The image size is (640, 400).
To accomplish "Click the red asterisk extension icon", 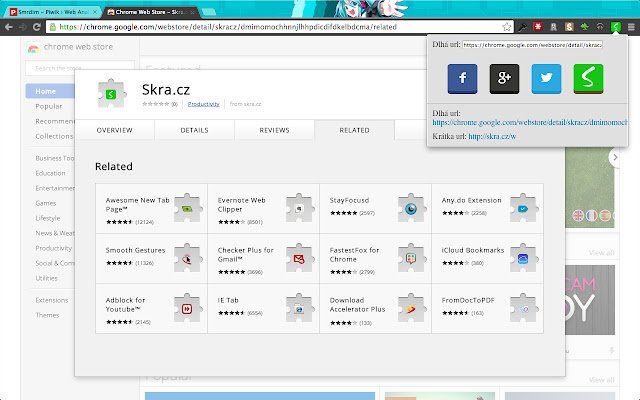I will point(538,27).
